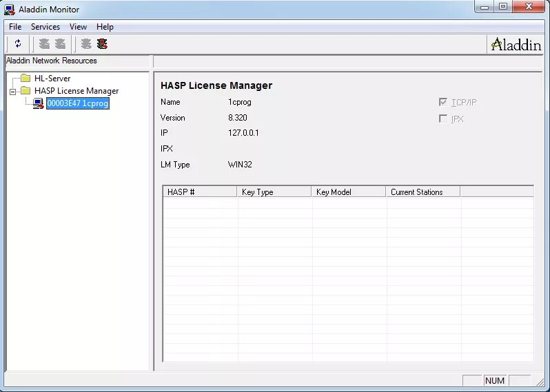The width and height of the screenshot is (550, 392).
Task: Select the HASP License Manager tree item
Action: coord(77,91)
